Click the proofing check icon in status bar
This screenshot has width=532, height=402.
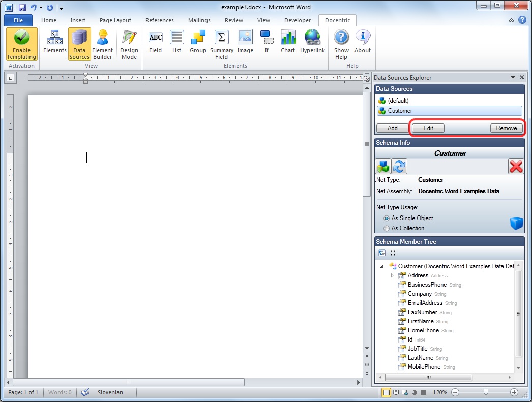tap(85, 392)
